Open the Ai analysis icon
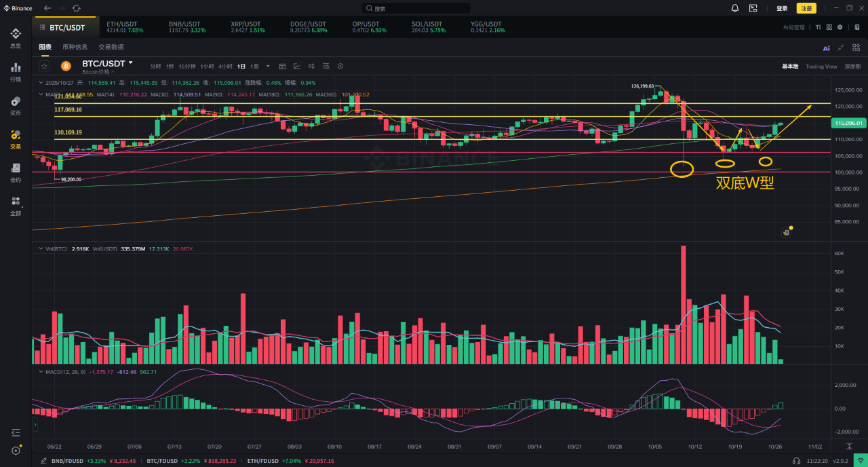This screenshot has width=868, height=467. [826, 48]
